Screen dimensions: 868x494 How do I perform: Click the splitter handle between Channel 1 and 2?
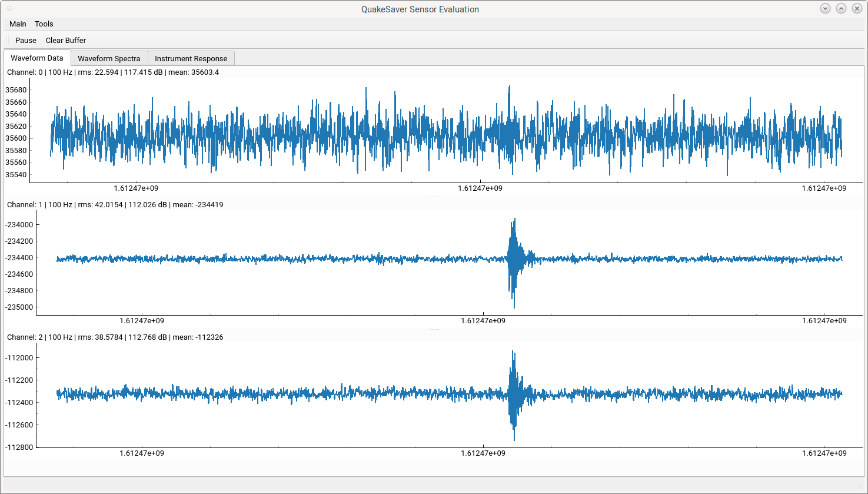click(x=434, y=329)
